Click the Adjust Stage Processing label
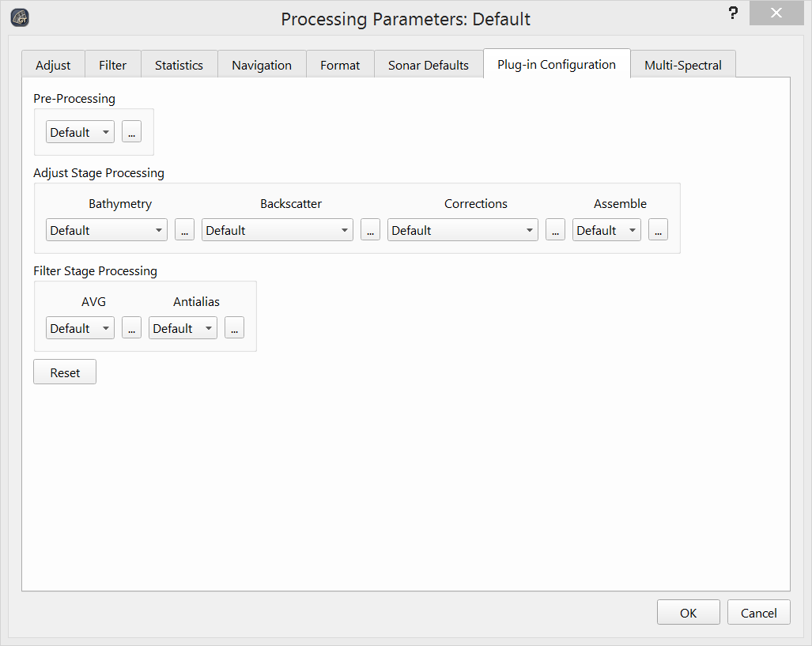The width and height of the screenshot is (812, 646). click(x=98, y=173)
